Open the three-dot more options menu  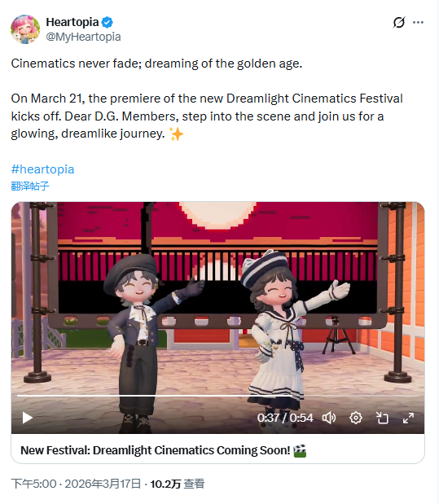418,22
